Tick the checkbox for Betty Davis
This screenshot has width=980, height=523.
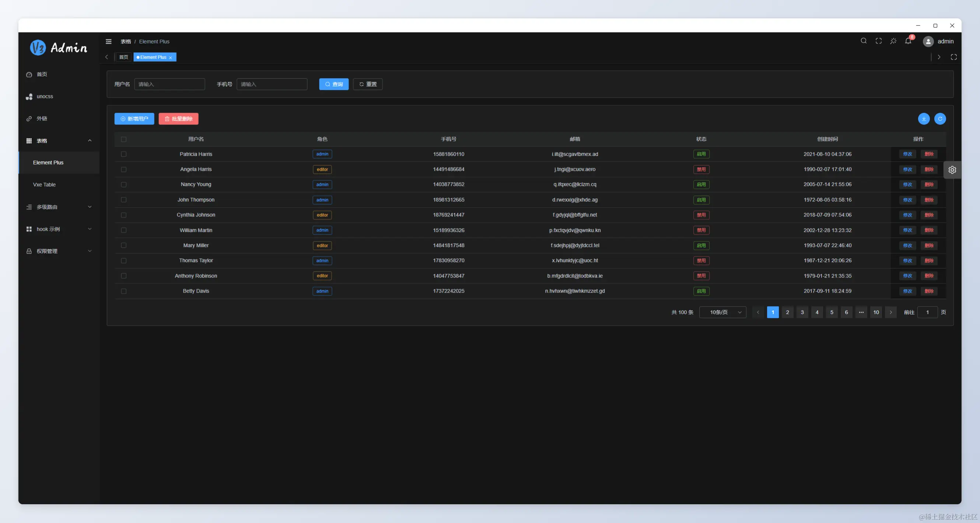[x=124, y=291]
